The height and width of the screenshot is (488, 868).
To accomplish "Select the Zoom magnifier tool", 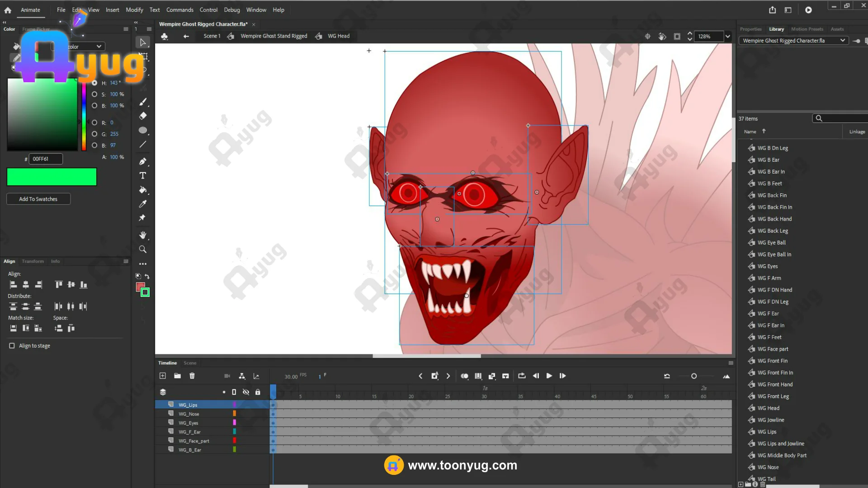I will (143, 249).
